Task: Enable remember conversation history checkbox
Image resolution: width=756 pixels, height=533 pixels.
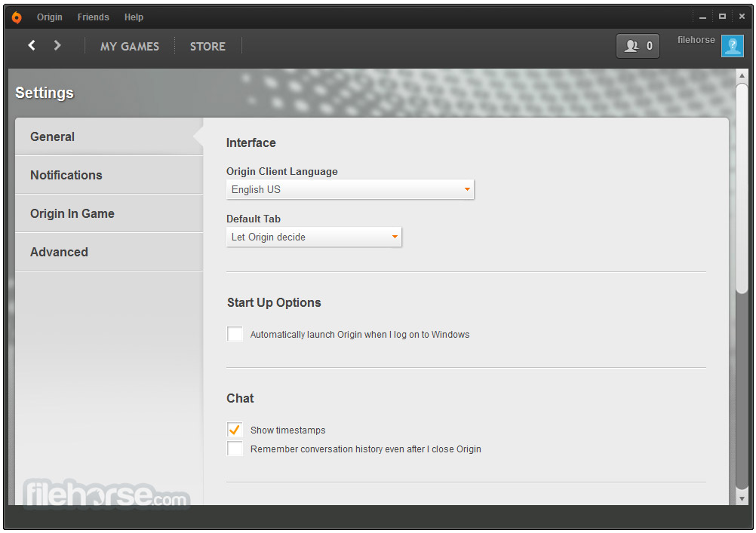Action: pyautogui.click(x=235, y=449)
